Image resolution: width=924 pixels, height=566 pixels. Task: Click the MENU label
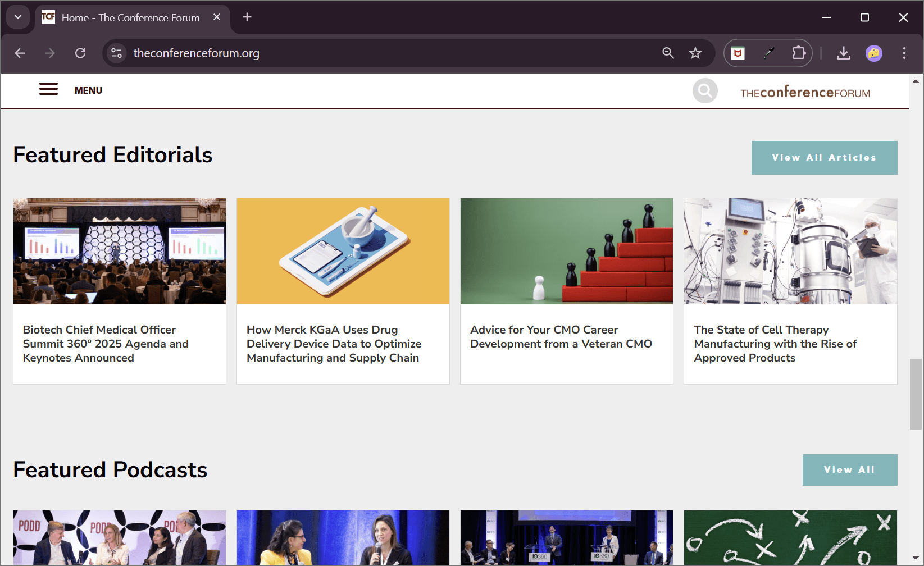[88, 90]
